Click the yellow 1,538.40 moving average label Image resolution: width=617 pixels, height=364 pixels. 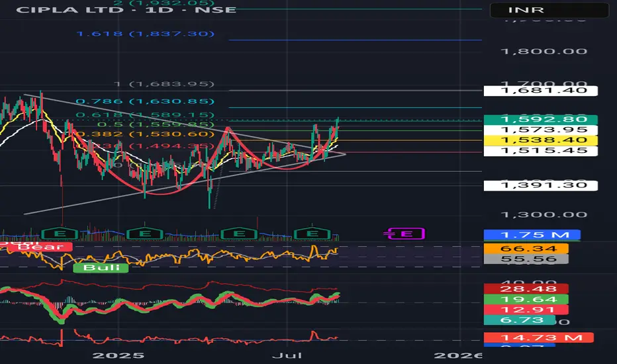540,140
